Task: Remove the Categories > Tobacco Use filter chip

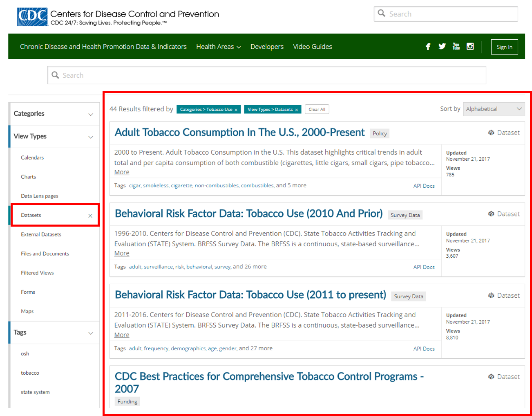Action: point(236,110)
